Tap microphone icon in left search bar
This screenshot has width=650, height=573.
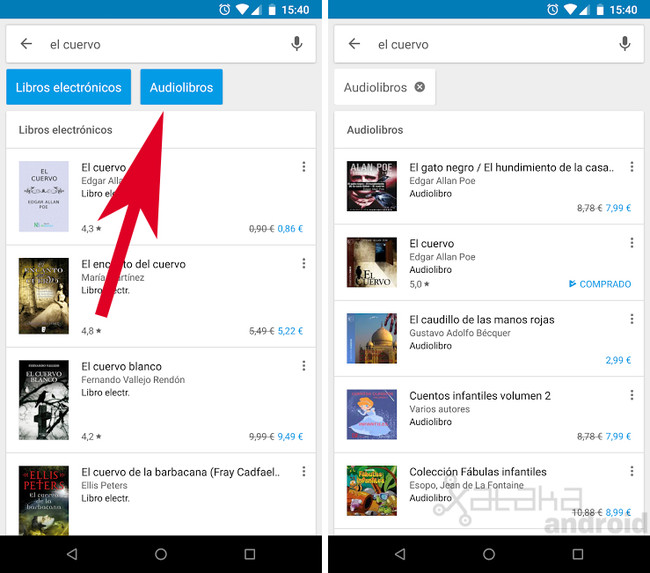(297, 44)
